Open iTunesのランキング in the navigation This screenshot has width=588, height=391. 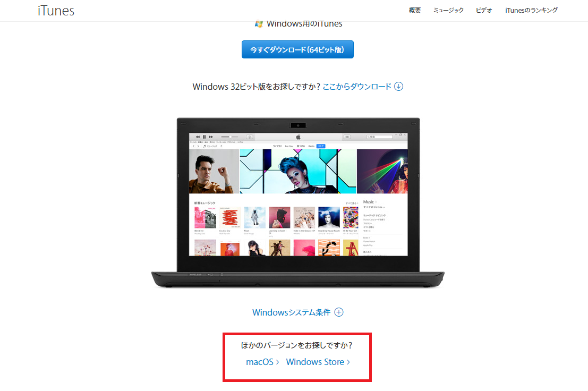point(531,11)
